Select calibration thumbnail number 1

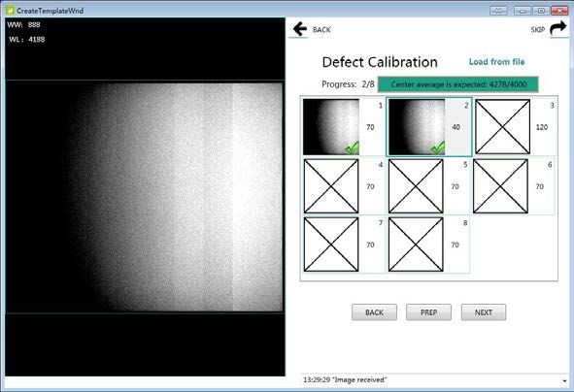tap(331, 126)
